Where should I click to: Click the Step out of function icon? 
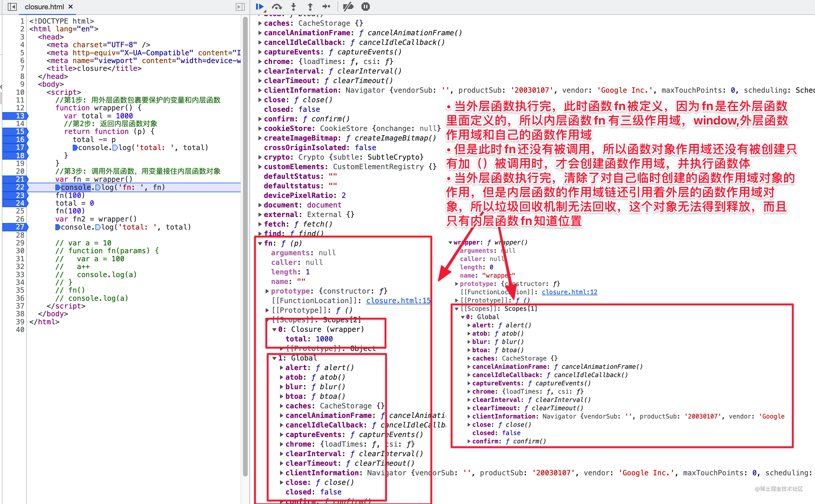point(310,7)
